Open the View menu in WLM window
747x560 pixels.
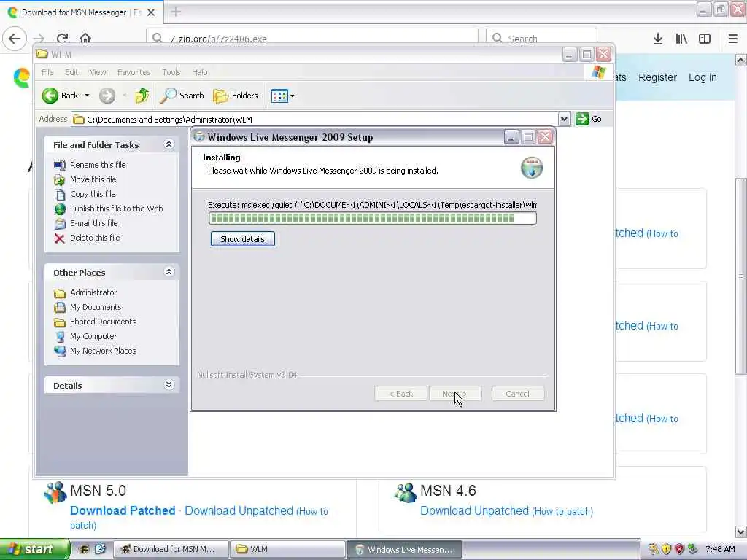[x=98, y=72]
